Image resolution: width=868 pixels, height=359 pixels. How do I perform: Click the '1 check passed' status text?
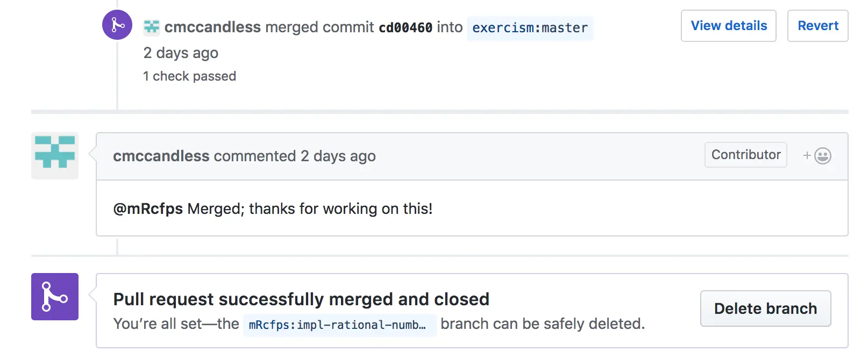(x=189, y=76)
